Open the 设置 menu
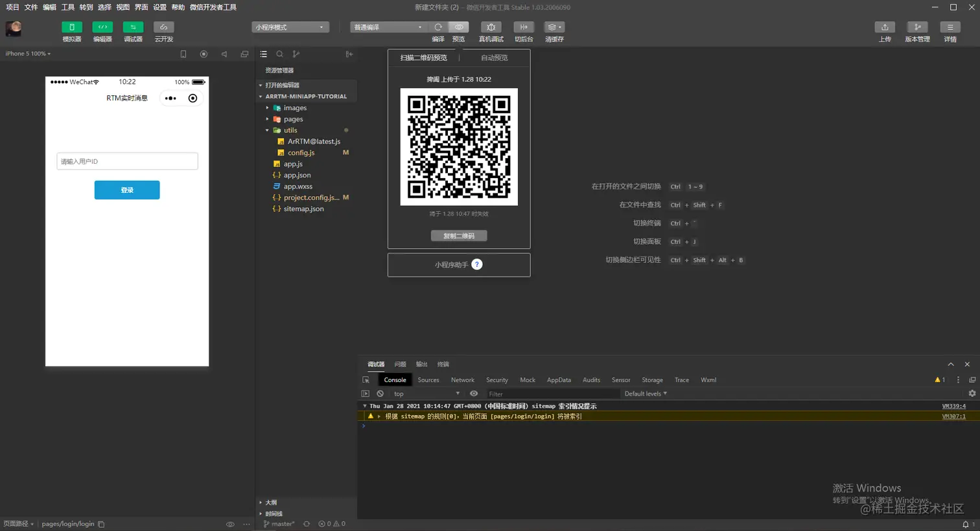The height and width of the screenshot is (531, 980). (160, 7)
